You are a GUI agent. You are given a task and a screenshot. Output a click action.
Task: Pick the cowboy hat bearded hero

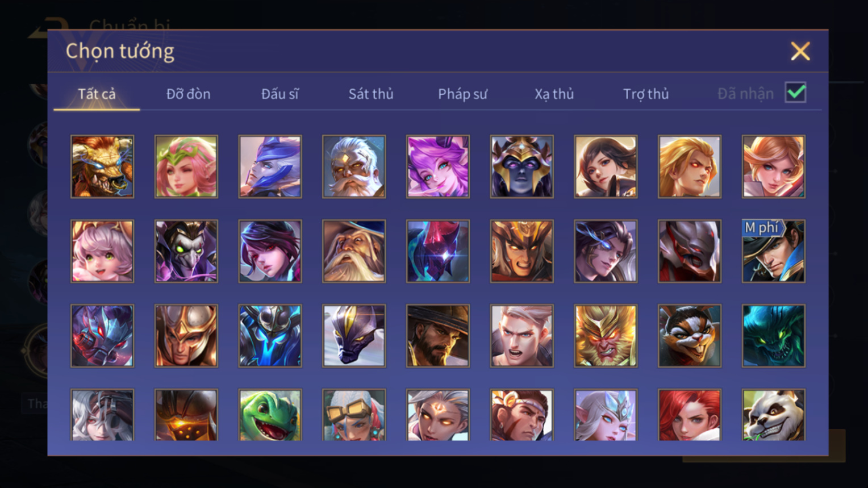pyautogui.click(x=438, y=336)
